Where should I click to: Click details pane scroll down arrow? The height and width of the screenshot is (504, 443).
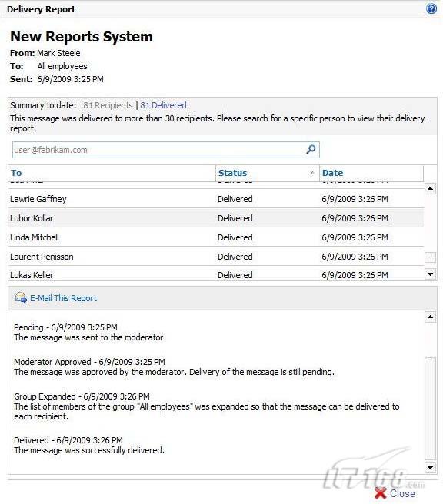pos(430,467)
